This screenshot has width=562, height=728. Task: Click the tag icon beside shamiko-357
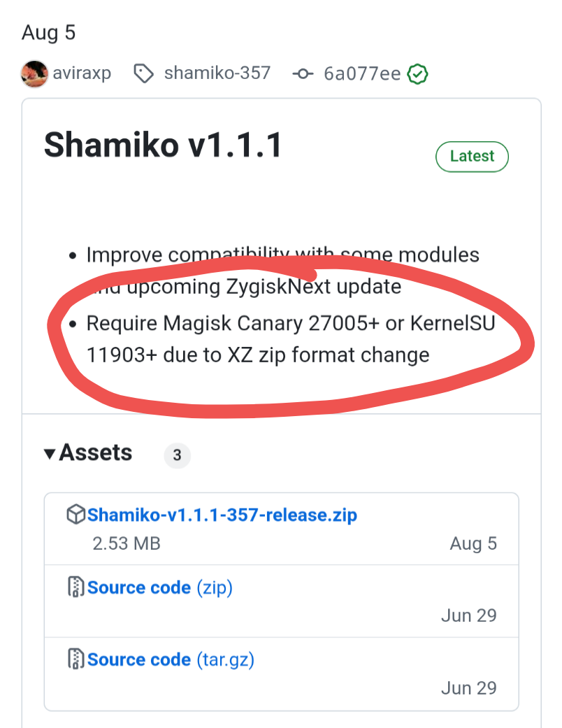[x=144, y=73]
